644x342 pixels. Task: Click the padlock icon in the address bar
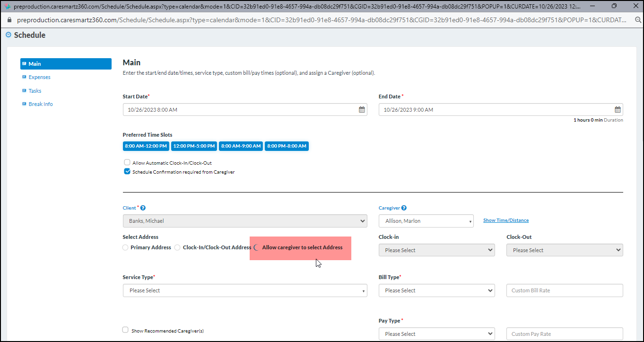pyautogui.click(x=10, y=21)
